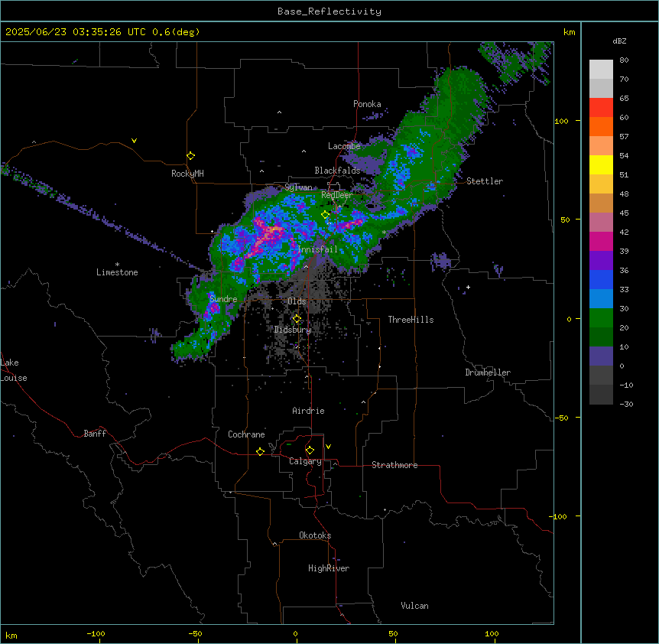Select the orange 57–60 dBZ legend swatch
659x644 pixels.
tap(601, 126)
